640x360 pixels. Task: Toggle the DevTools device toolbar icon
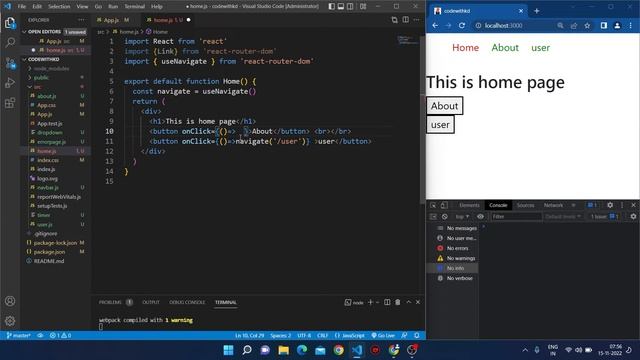[x=444, y=205]
